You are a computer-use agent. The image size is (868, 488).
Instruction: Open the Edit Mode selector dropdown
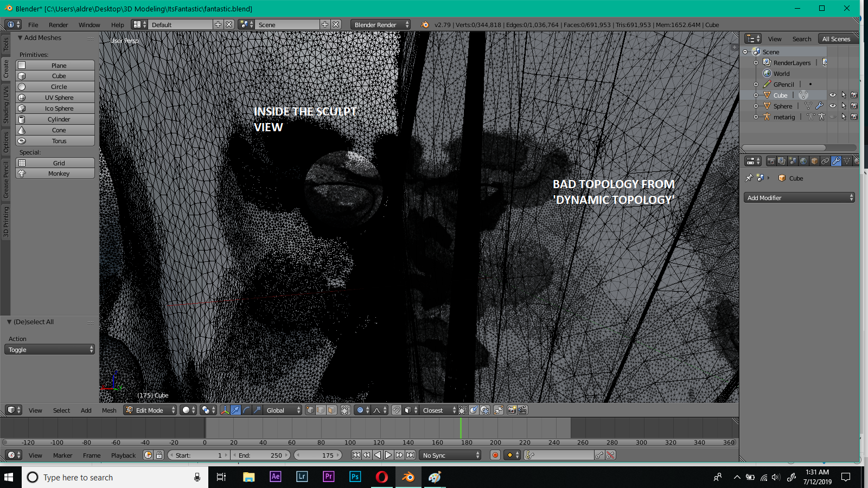(150, 410)
